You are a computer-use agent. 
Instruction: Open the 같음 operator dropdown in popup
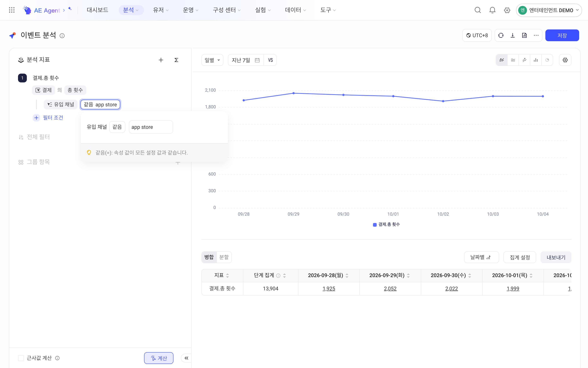tap(117, 127)
